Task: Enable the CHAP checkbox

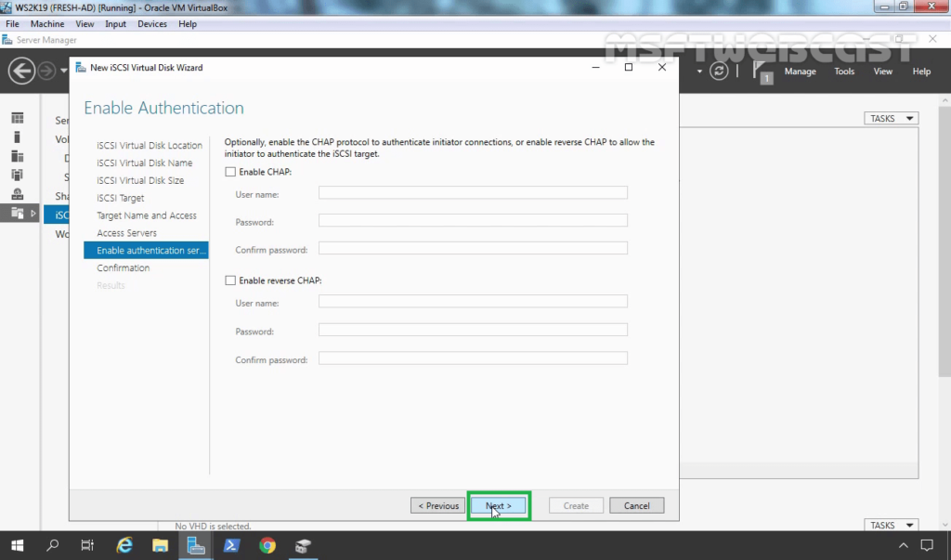Action: tap(230, 173)
